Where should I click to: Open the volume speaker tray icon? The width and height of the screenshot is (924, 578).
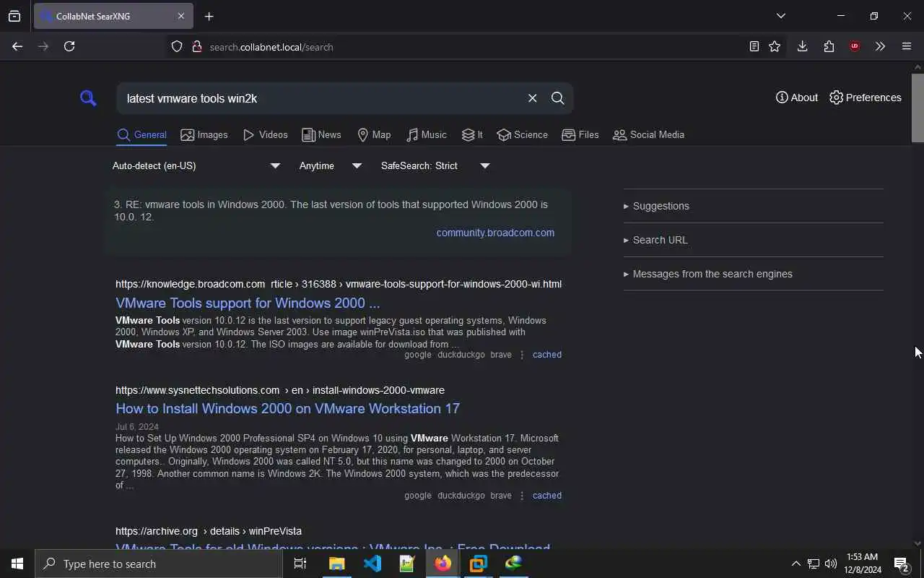pyautogui.click(x=831, y=564)
